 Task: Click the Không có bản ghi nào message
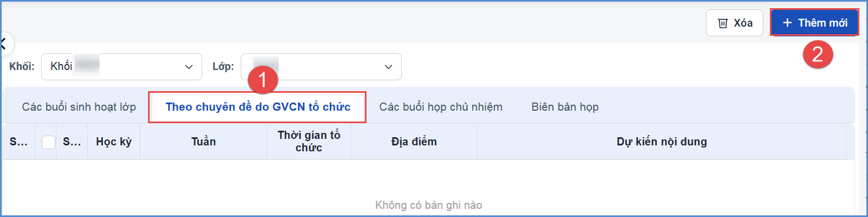pos(428,205)
